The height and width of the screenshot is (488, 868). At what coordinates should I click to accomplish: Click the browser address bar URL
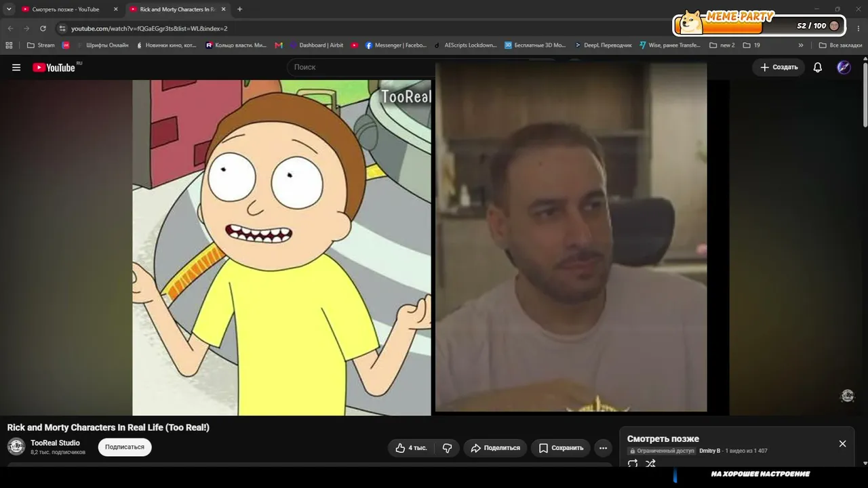click(149, 28)
